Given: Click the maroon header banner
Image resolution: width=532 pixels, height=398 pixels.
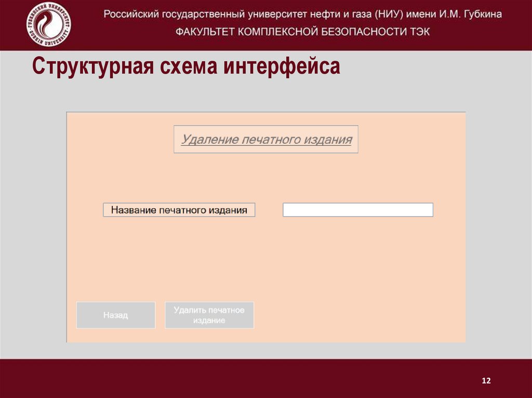Looking at the screenshot, I should [x=303, y=23].
